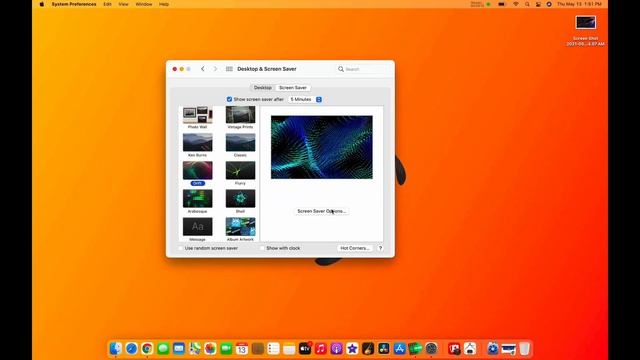Click the help question mark button
Screen dimensions: 640x360
click(x=380, y=248)
